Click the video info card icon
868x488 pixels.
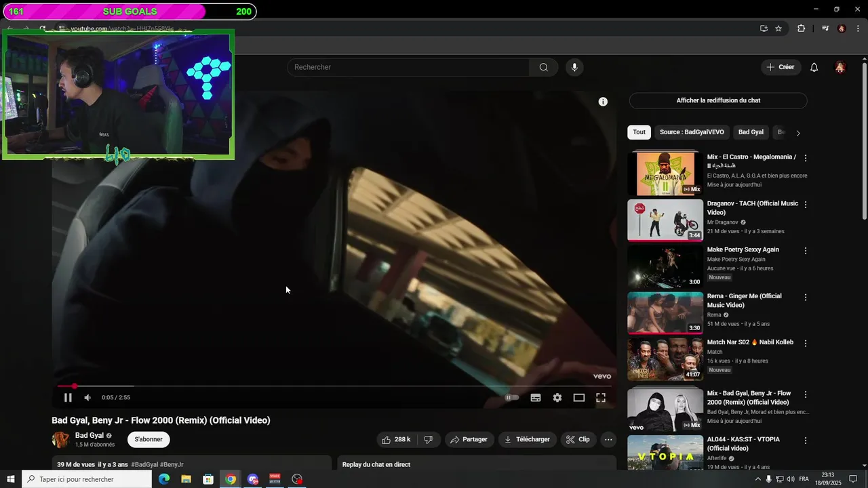[x=603, y=102]
